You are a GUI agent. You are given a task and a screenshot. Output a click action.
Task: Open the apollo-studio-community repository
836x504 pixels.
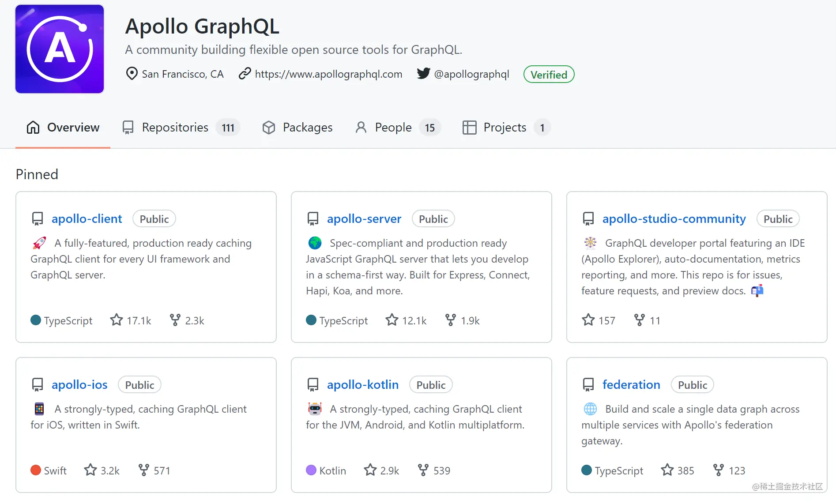click(674, 218)
